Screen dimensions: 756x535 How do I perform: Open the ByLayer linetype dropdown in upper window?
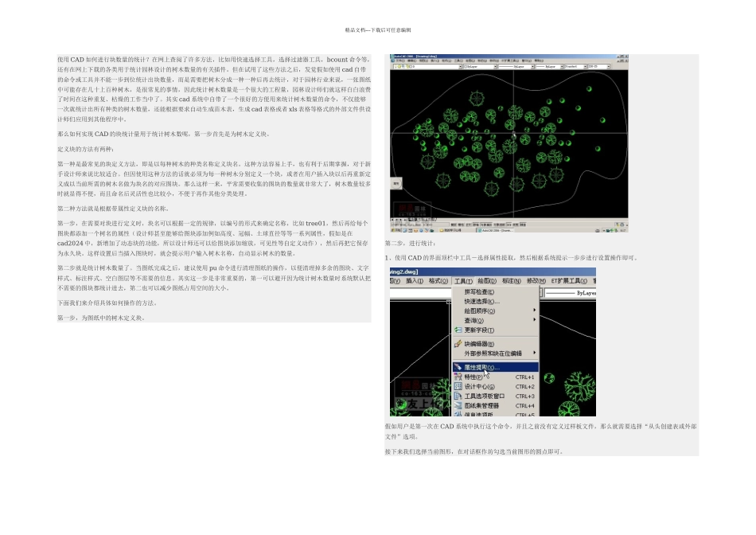(x=516, y=67)
